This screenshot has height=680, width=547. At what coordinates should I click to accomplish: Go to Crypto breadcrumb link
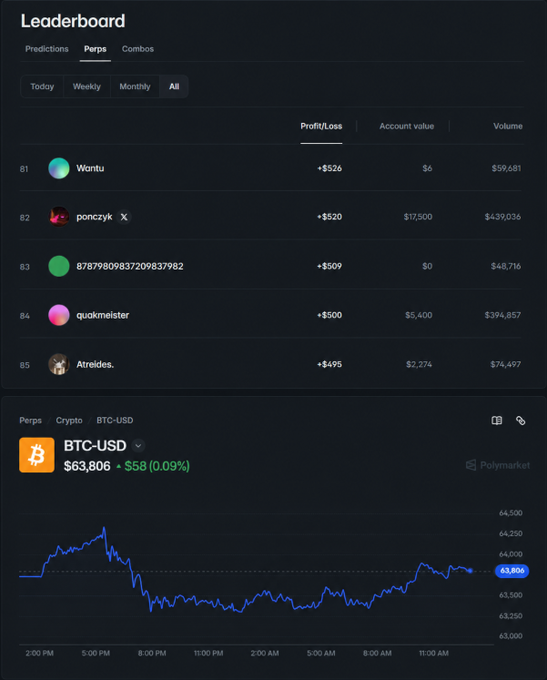[x=69, y=420]
